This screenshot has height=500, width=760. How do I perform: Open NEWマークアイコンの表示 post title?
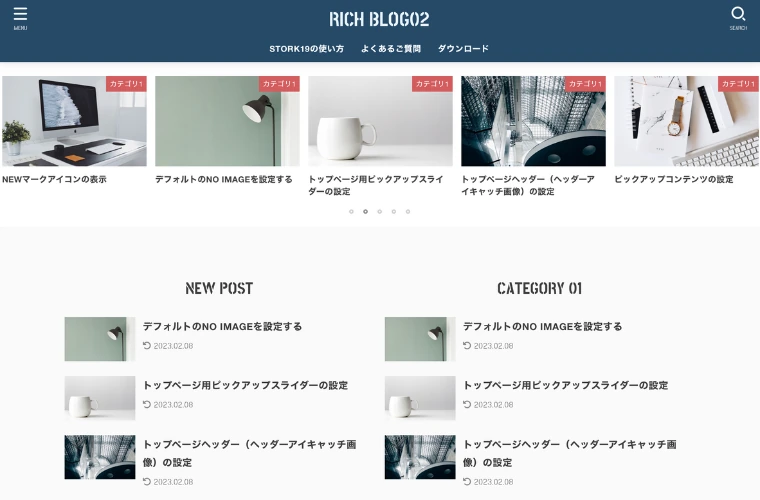pos(54,179)
